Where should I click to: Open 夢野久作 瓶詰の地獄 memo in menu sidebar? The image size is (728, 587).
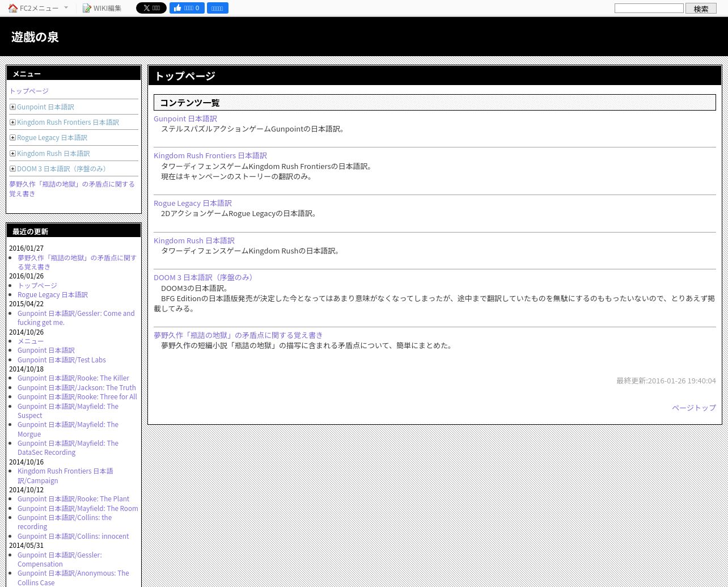pos(72,189)
